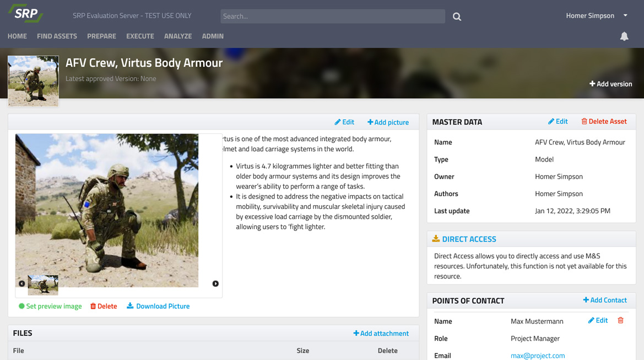Image resolution: width=644 pixels, height=360 pixels.
Task: Click Add attachment in Files
Action: coord(381,334)
